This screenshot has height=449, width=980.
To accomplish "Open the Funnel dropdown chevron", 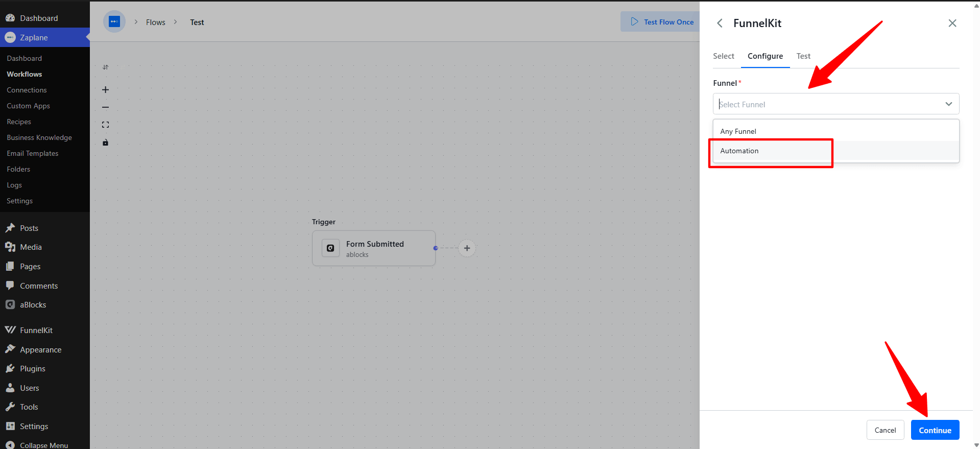I will pyautogui.click(x=948, y=104).
